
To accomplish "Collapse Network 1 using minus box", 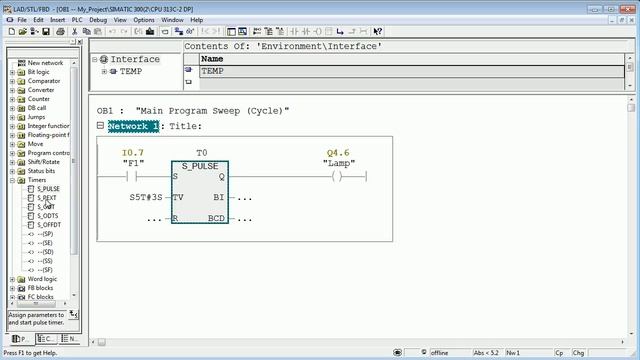I will [x=100, y=125].
